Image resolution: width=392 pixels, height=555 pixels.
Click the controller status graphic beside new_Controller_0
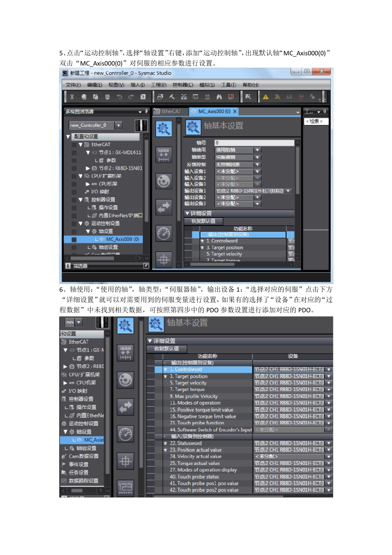[141, 125]
